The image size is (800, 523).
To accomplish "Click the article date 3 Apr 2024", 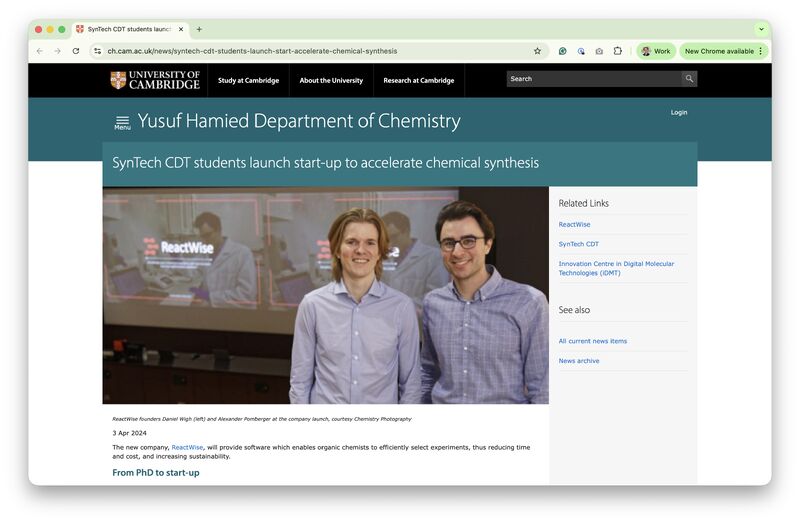I will [x=130, y=433].
